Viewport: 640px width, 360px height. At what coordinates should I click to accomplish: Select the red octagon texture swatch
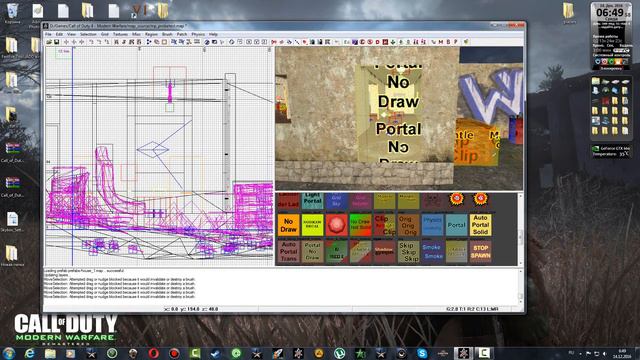click(x=336, y=225)
